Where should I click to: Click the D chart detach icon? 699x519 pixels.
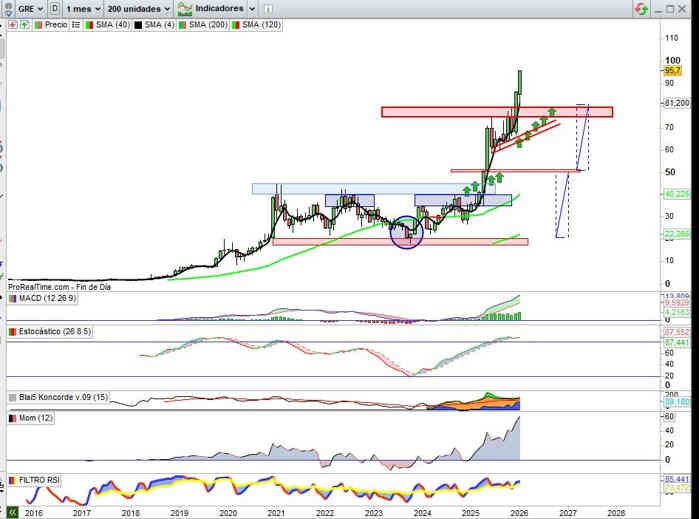click(x=54, y=7)
